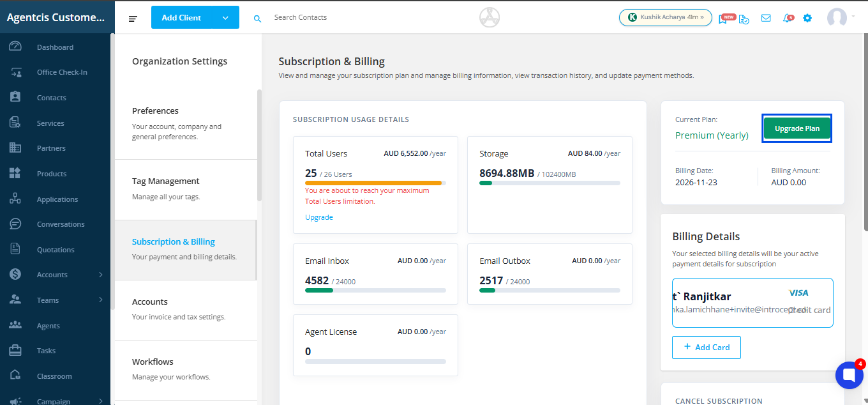Select Tag Management settings section
This screenshot has width=868, height=405.
pyautogui.click(x=185, y=188)
